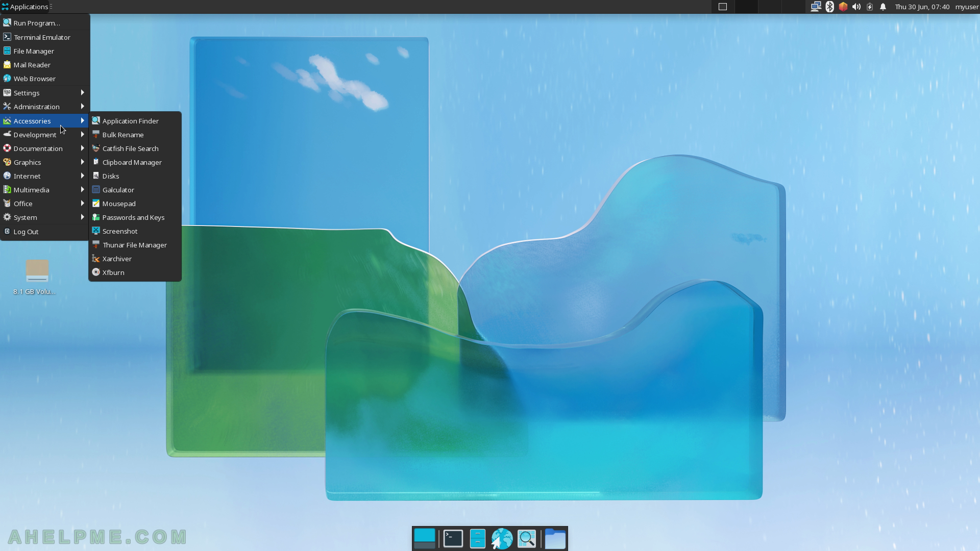Launch Run Program from the menu
Screen dimensions: 980x551
click(x=45, y=23)
